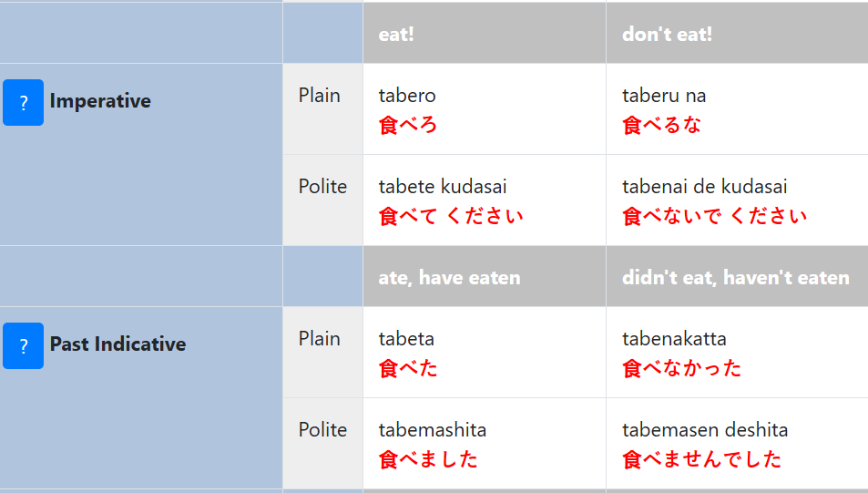The image size is (868, 493).
Task: Click the red kanji 食べろ
Action: click(x=408, y=125)
